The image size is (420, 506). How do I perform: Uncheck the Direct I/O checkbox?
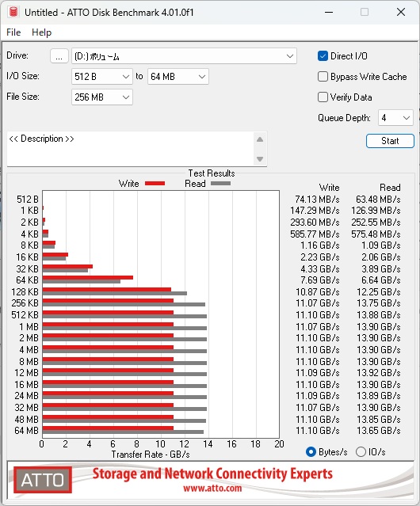coord(323,56)
